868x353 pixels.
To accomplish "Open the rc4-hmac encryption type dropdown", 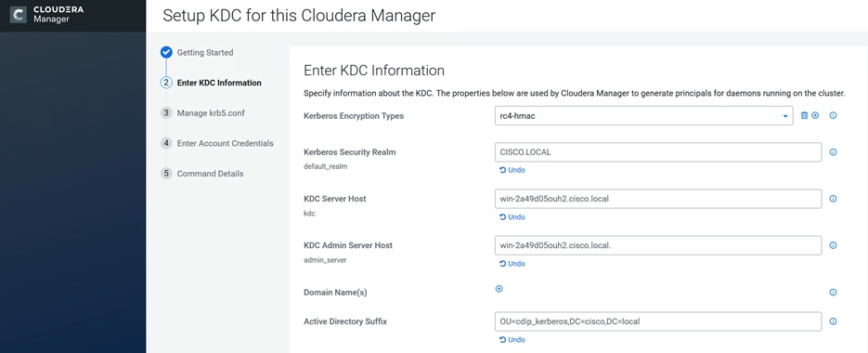I will point(643,116).
